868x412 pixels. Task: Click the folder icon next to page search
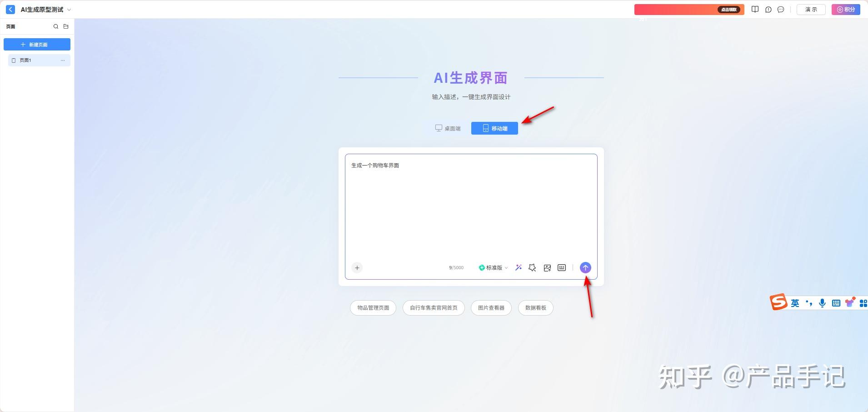point(65,26)
